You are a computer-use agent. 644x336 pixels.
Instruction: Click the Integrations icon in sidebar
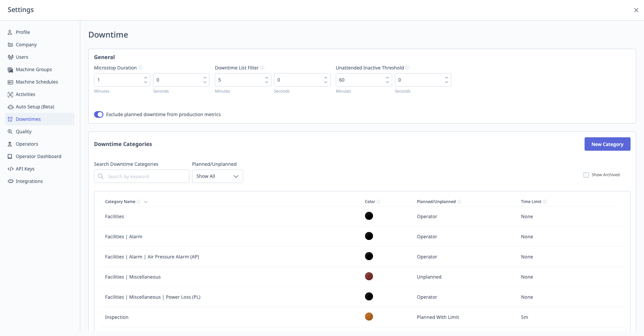click(10, 181)
